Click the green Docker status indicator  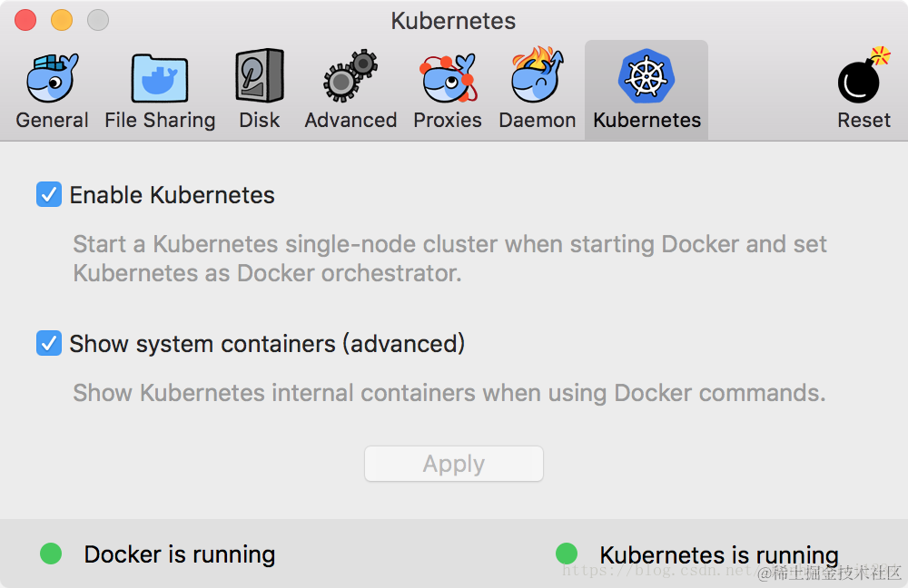pos(51,554)
